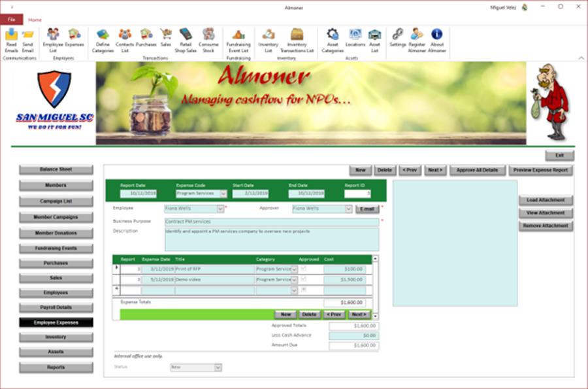Viewport: 588px width, 389px height.
Task: Expand the Expense Code dropdown
Action: (223, 194)
